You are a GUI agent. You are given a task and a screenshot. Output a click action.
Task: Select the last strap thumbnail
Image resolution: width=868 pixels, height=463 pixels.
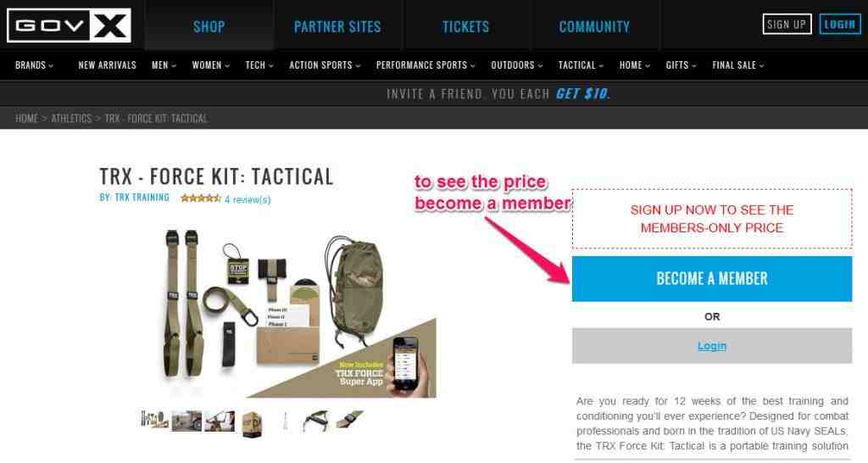click(x=350, y=419)
